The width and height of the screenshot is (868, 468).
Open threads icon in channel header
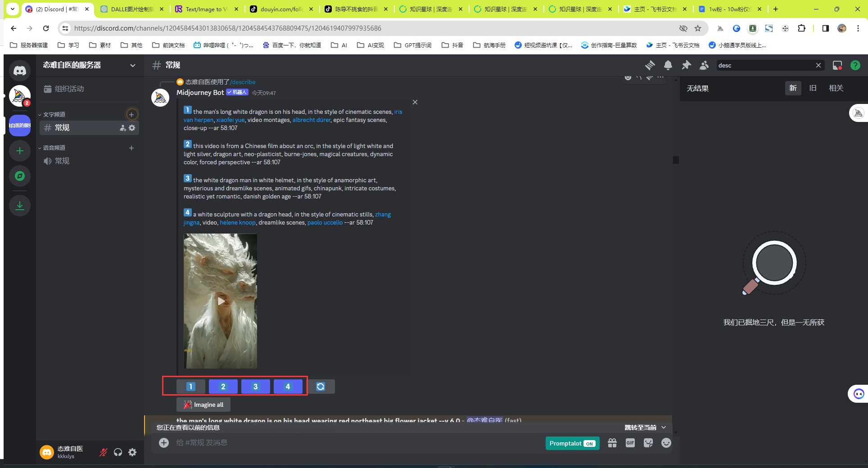(650, 65)
